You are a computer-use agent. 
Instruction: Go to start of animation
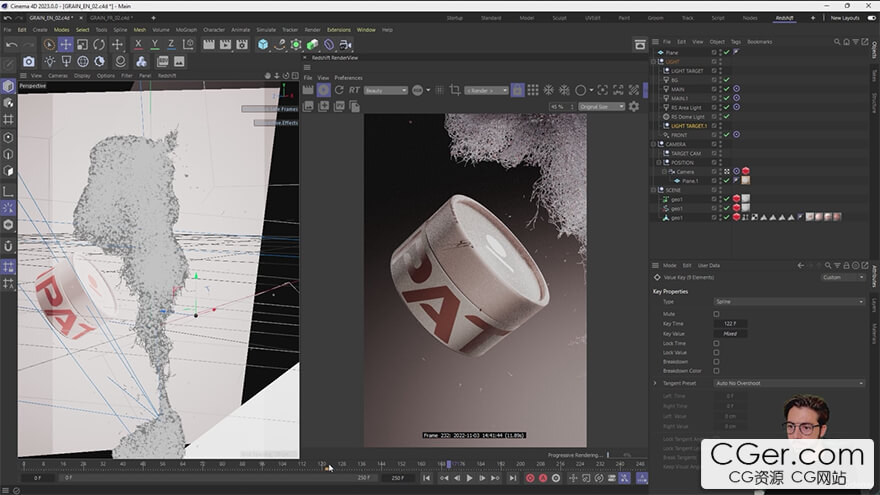[427, 478]
